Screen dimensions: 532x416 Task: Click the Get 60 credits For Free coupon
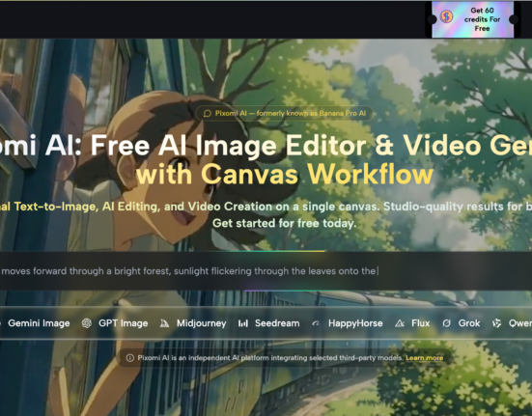[x=473, y=19]
